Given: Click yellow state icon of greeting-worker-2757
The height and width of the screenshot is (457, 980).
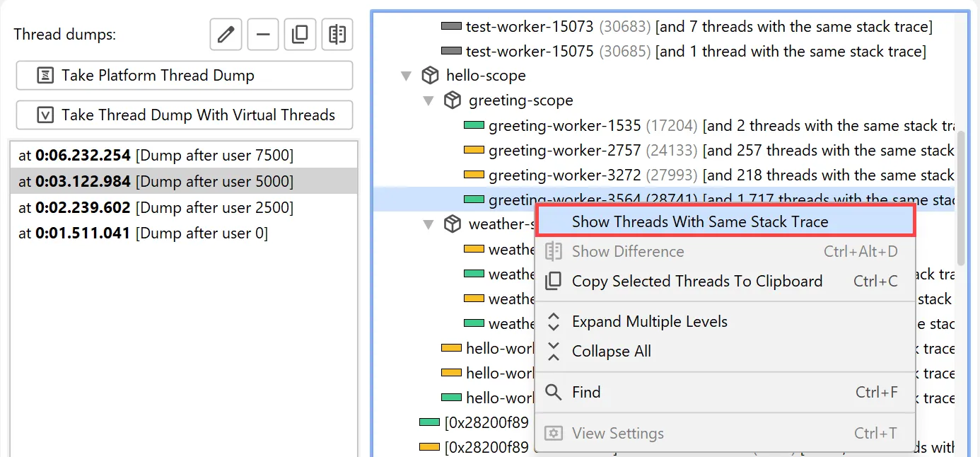Looking at the screenshot, I should click(474, 151).
